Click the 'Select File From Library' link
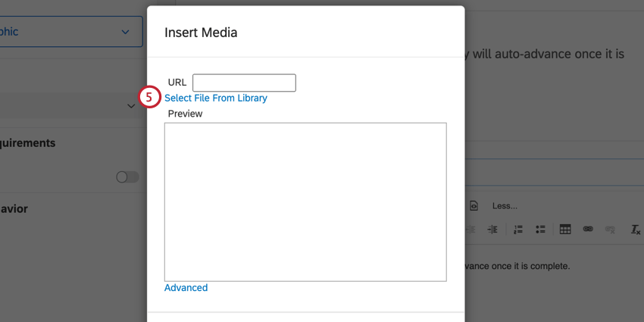This screenshot has height=322, width=644. click(x=216, y=98)
